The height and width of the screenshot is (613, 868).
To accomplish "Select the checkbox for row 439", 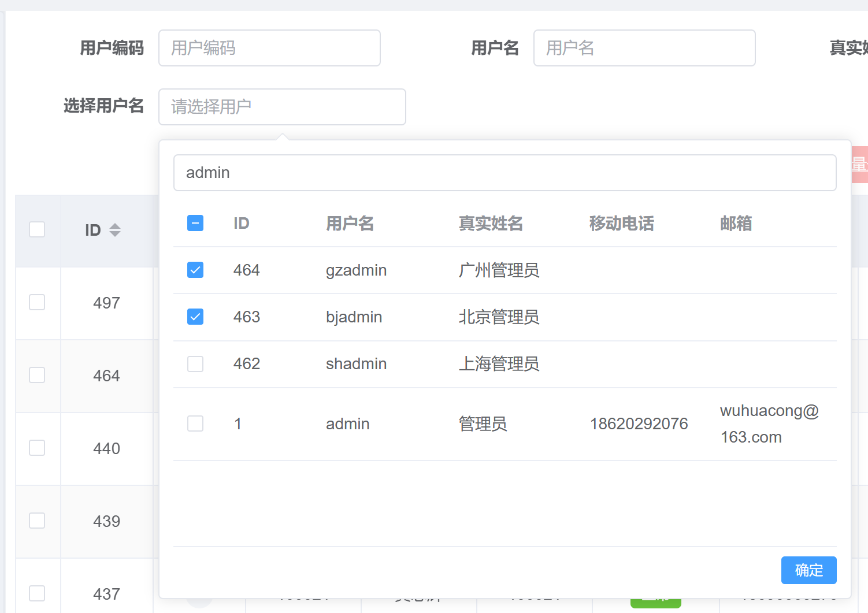I will coord(37,520).
